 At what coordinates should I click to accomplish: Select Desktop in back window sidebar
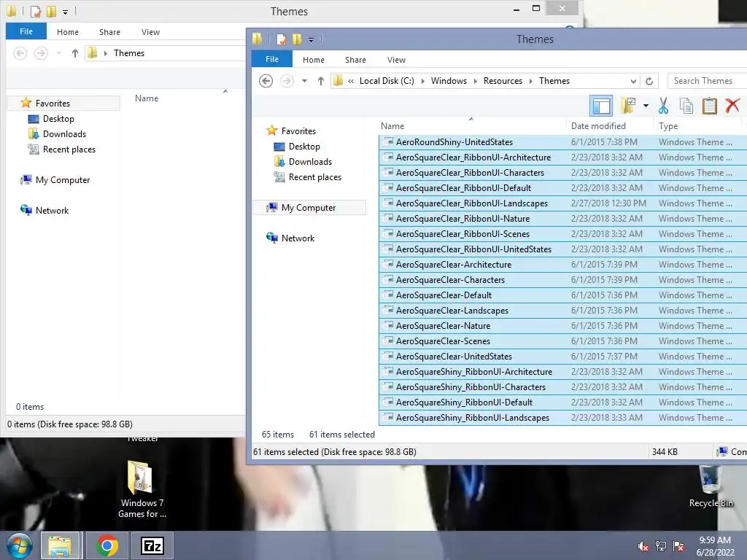[x=58, y=119]
